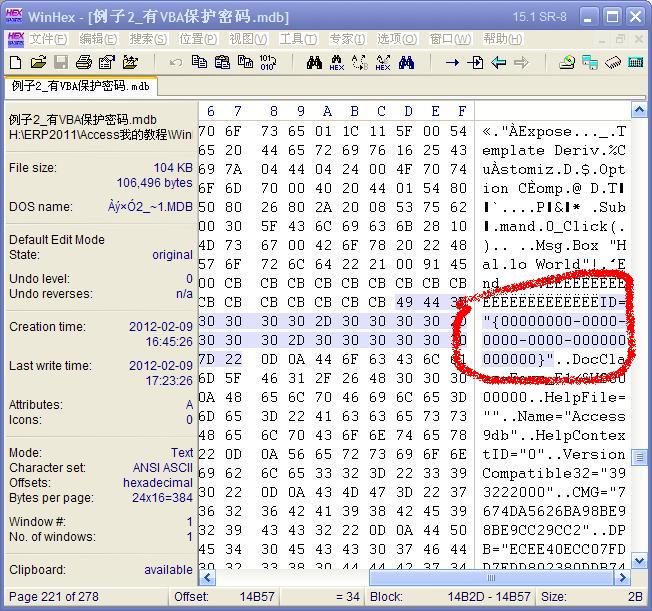Click the 'Msg.Box' text in ASCII column

click(x=567, y=245)
